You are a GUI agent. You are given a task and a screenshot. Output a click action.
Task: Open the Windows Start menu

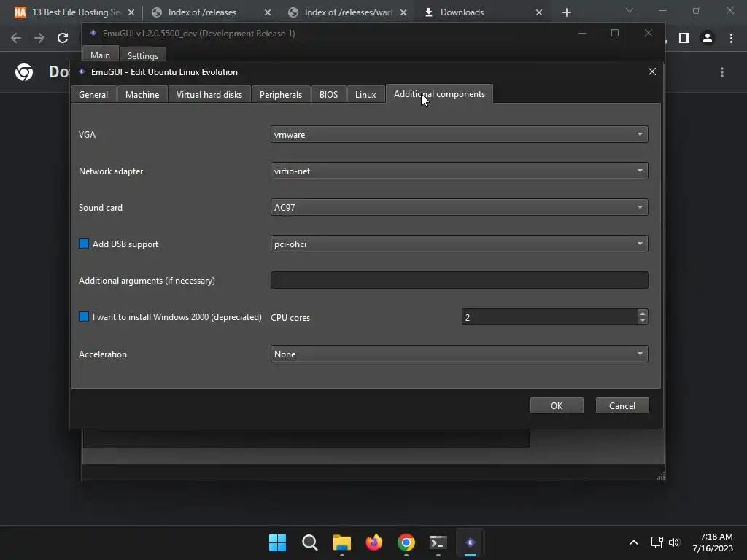coord(277,542)
